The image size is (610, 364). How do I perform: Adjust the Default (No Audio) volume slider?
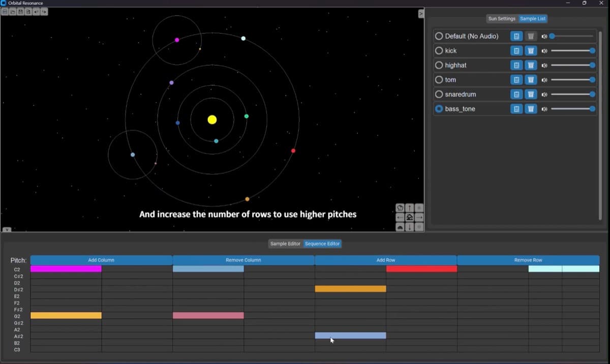tap(572, 36)
